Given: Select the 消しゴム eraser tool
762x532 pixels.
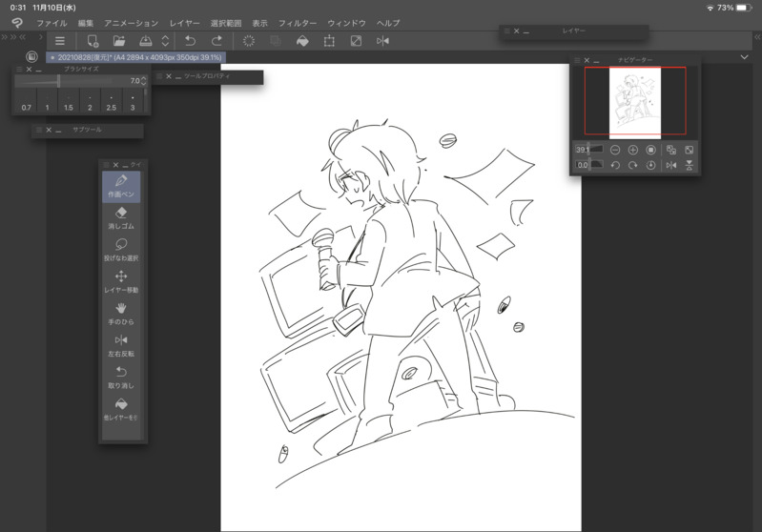Looking at the screenshot, I should tap(121, 217).
